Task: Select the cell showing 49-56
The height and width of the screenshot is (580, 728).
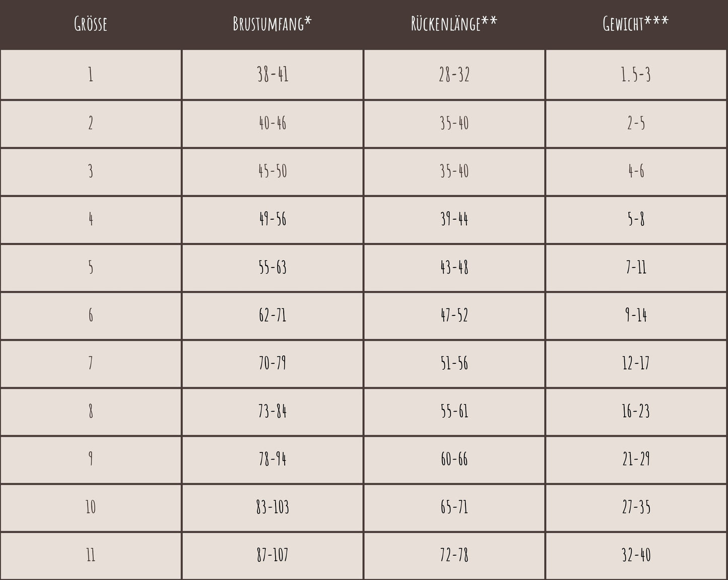Action: click(272, 219)
